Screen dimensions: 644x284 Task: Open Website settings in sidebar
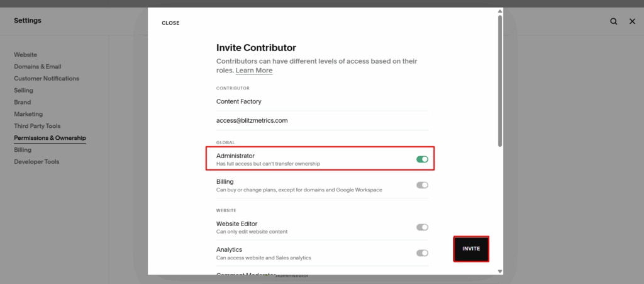click(x=26, y=55)
